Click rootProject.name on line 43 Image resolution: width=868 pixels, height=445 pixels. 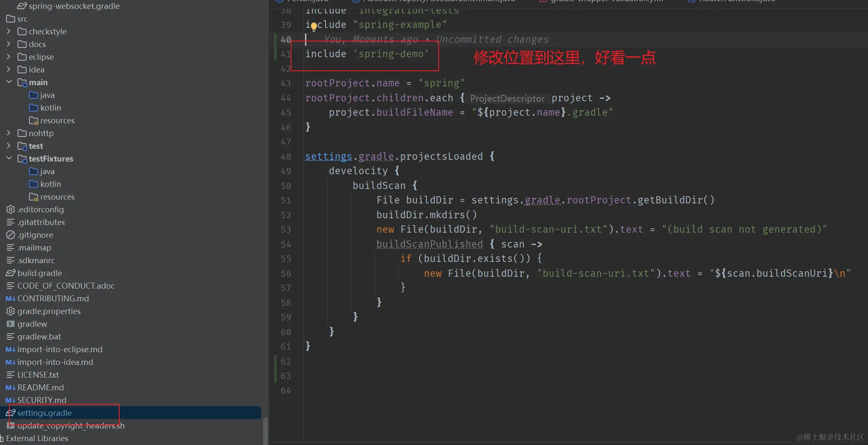point(353,83)
